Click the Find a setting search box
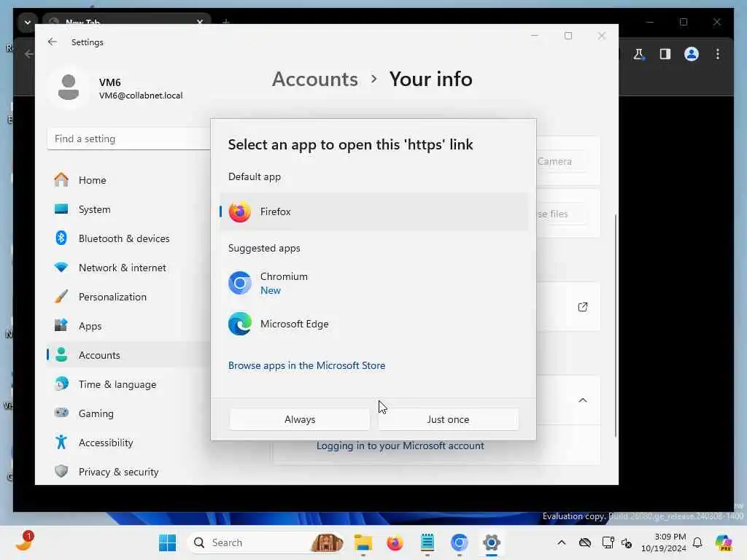The image size is (747, 560). click(128, 139)
